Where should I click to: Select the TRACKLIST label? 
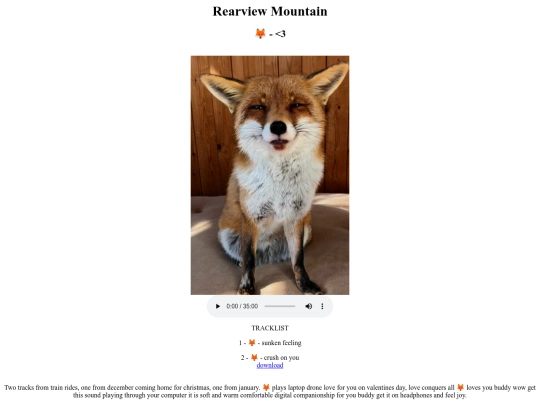270,328
